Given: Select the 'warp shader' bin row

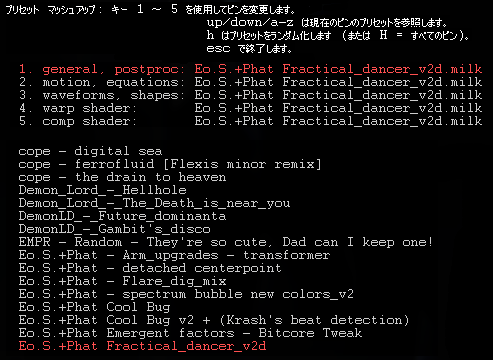Looking at the screenshot, I should pos(250,108).
